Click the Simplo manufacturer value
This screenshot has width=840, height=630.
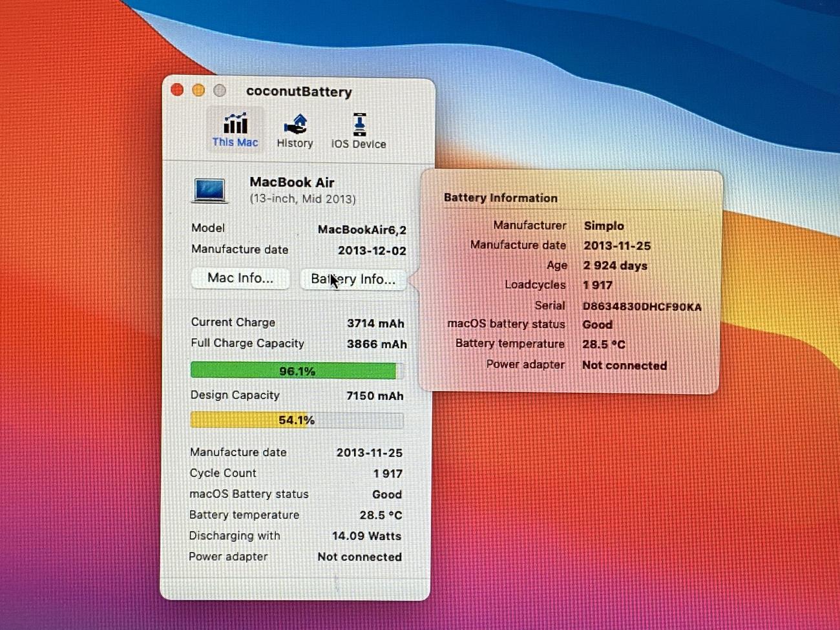[x=604, y=226]
